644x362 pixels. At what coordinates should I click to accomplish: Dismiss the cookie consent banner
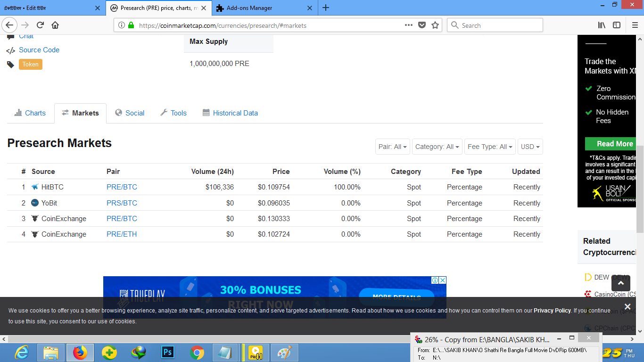[627, 306]
